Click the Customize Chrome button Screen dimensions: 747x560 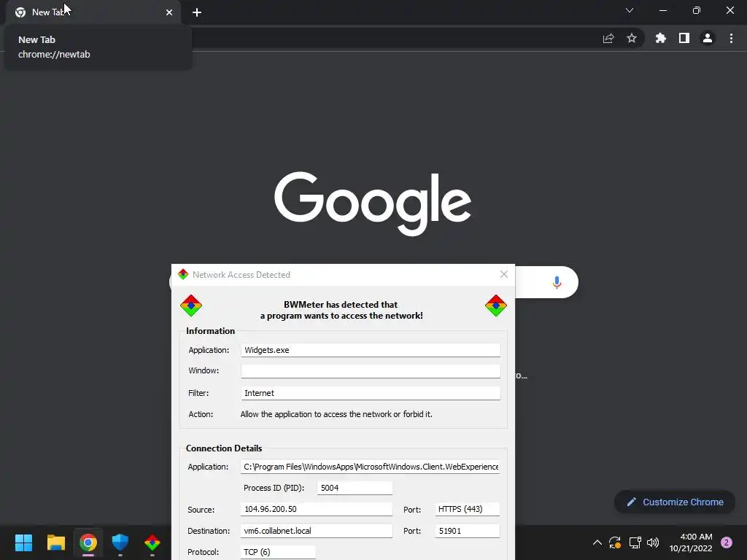[x=675, y=502]
